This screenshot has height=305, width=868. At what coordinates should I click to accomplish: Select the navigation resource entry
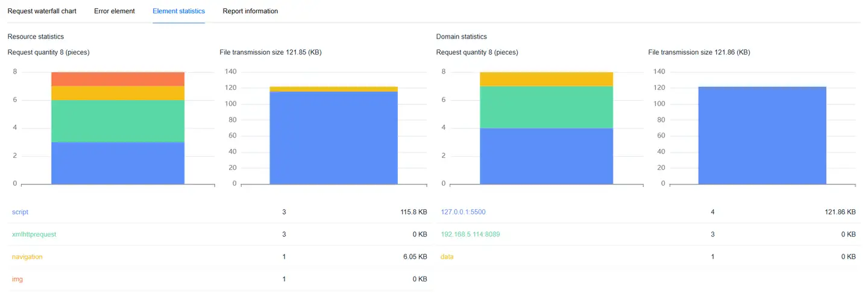(x=27, y=257)
